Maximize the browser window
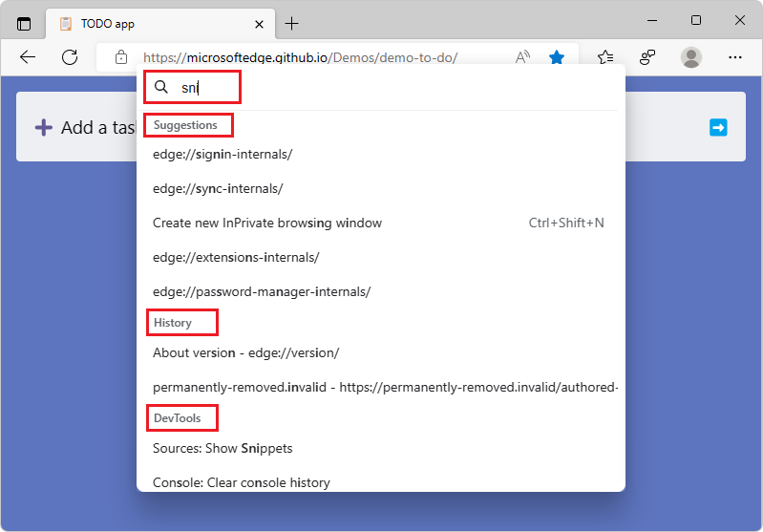The width and height of the screenshot is (763, 532). tap(696, 20)
